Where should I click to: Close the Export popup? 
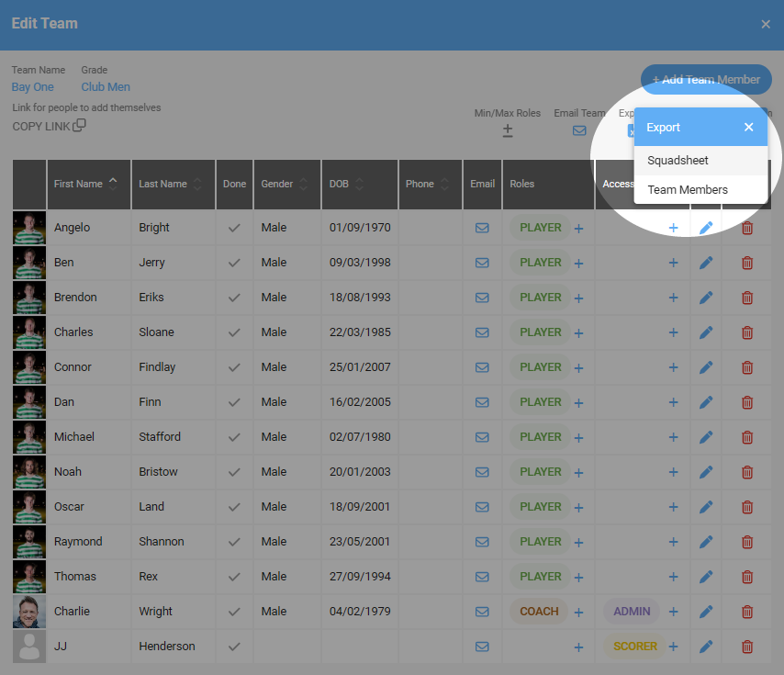click(748, 127)
